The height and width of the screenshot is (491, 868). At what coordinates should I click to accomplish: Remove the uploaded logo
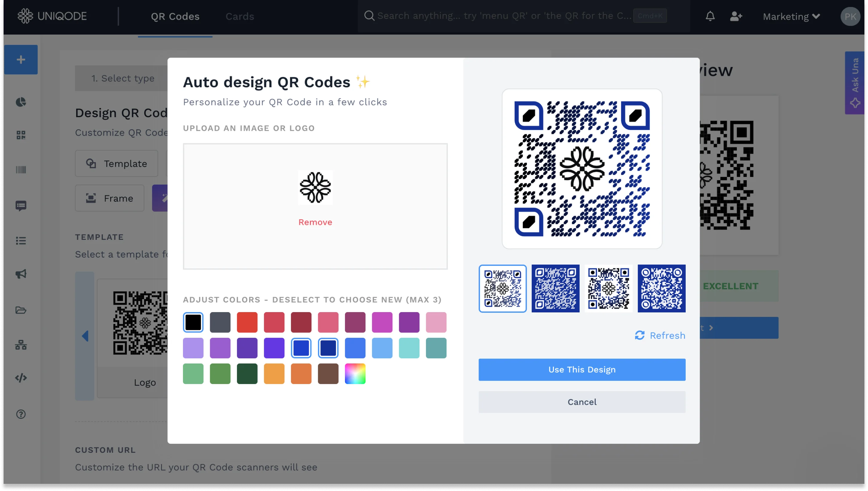pyautogui.click(x=315, y=222)
